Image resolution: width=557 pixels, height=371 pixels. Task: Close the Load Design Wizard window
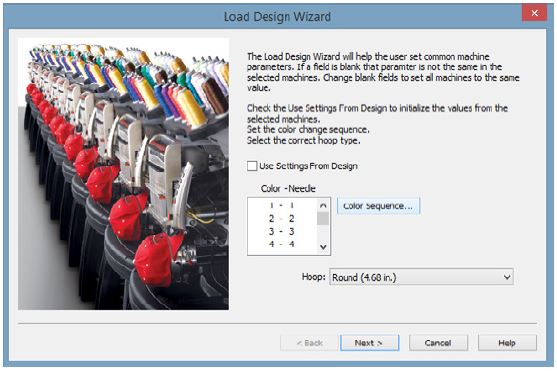pyautogui.click(x=534, y=13)
